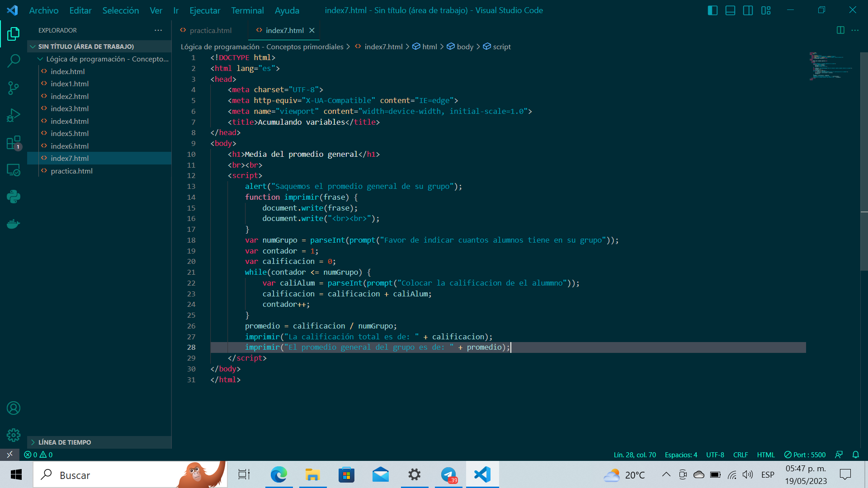Toggle the bottom Panel visibility

pyautogui.click(x=730, y=10)
